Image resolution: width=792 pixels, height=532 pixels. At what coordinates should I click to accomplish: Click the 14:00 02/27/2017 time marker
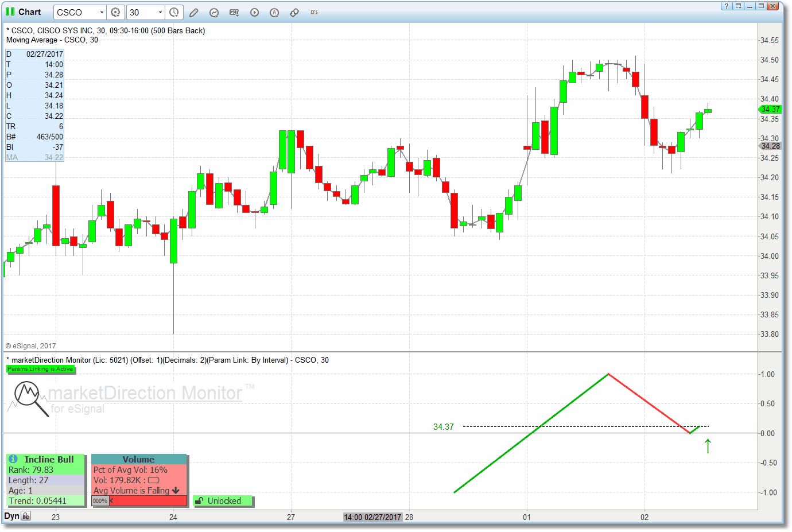click(372, 517)
